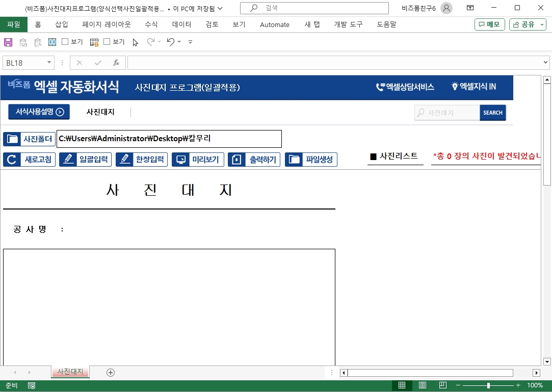The width and height of the screenshot is (552, 392).
Task: Open Undo history dropdown arrow
Action: click(179, 42)
